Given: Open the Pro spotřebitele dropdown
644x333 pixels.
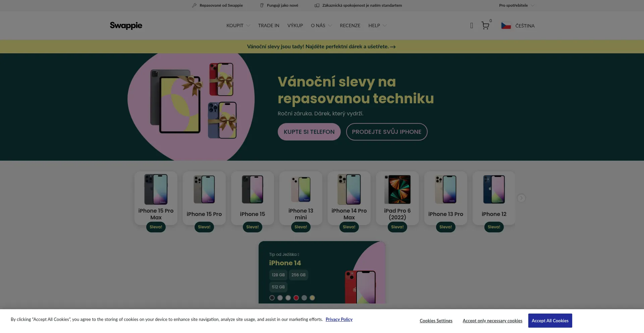Looking at the screenshot, I should coord(516,5).
